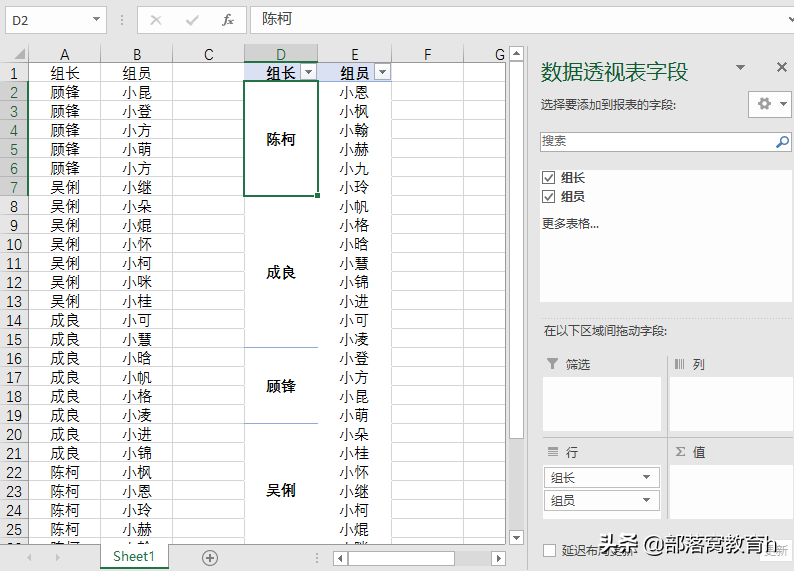This screenshot has width=794, height=571.
Task: Select column D header
Action: 281,54
